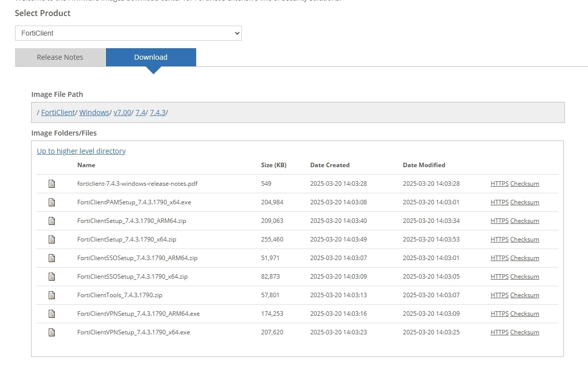The image size is (588, 365).
Task: Open the Select Product dropdown showing FortiClient
Action: pyautogui.click(x=128, y=33)
